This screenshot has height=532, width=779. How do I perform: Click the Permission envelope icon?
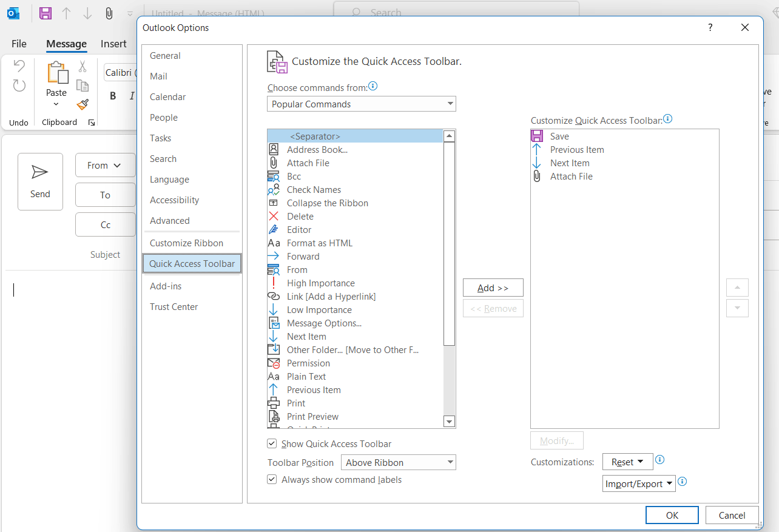point(274,363)
